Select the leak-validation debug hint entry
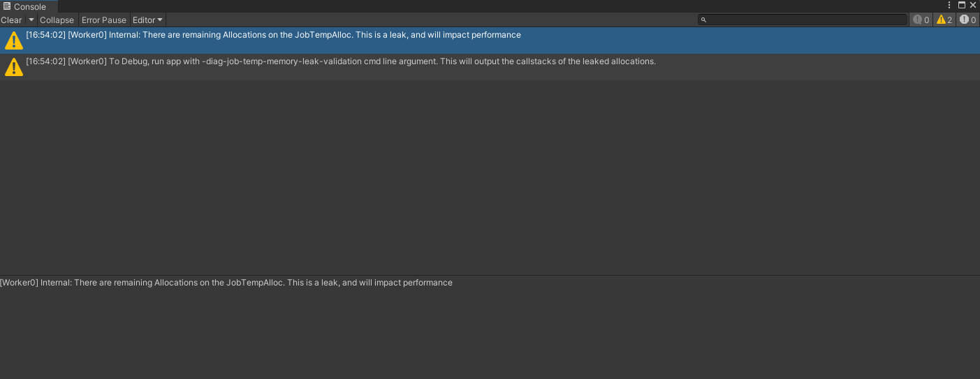This screenshot has width=980, height=379. (x=490, y=67)
